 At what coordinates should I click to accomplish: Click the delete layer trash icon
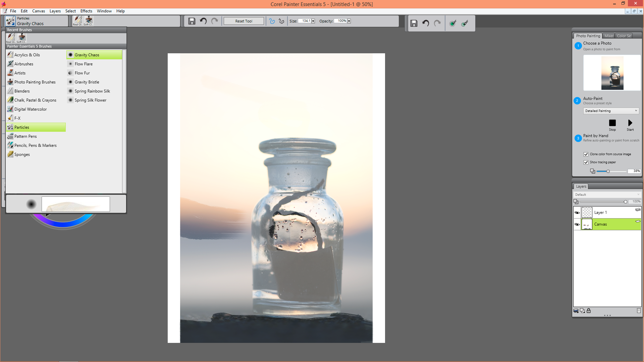click(639, 311)
